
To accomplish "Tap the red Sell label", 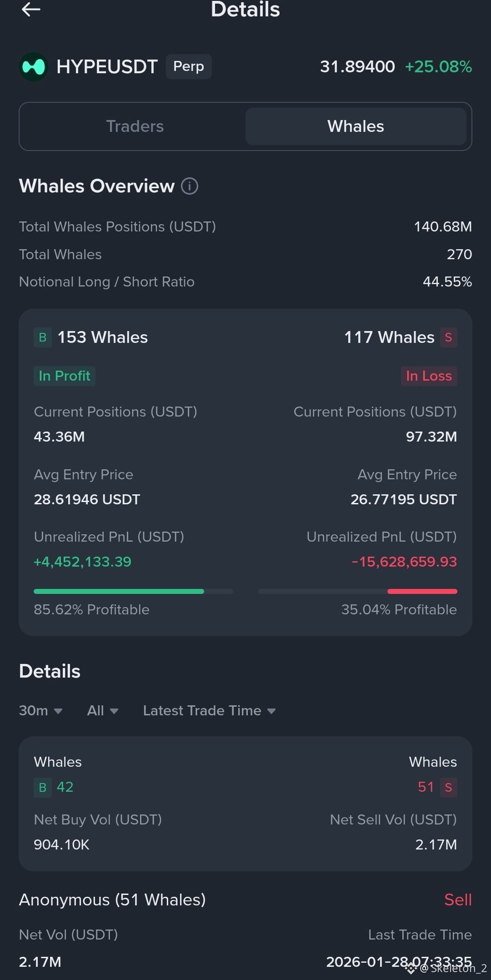I will (458, 900).
